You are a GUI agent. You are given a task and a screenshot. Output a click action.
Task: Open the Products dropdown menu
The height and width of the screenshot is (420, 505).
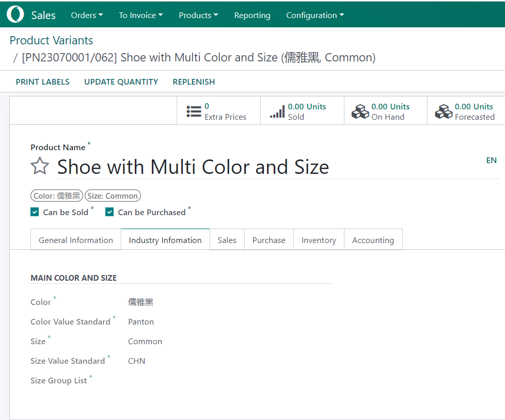pyautogui.click(x=198, y=15)
